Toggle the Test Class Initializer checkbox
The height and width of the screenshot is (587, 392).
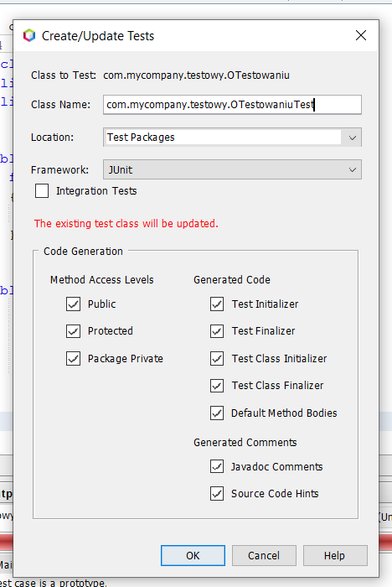pyautogui.click(x=217, y=358)
